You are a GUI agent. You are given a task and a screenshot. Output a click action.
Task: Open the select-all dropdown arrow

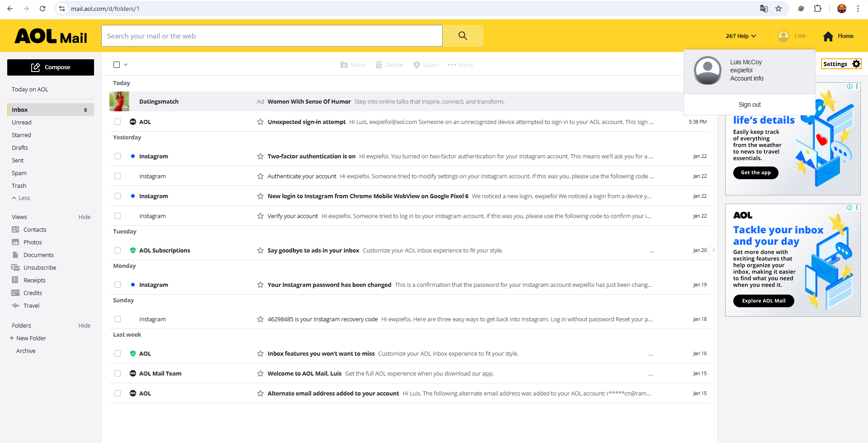point(126,65)
